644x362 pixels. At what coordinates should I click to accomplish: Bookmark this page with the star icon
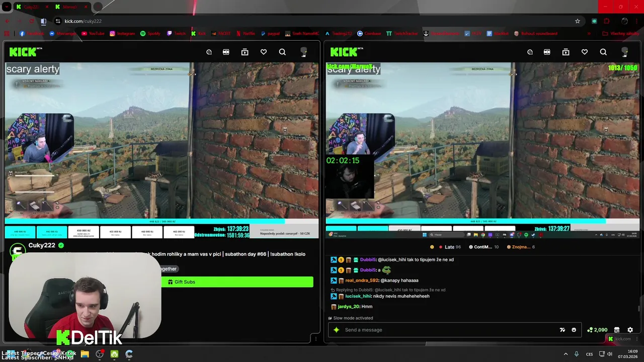point(578,21)
